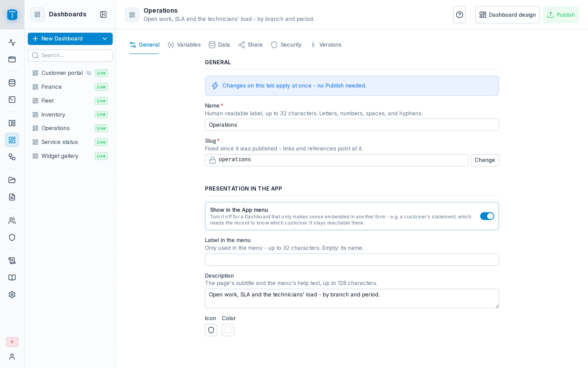Select Fleet dashboard in list
This screenshot has width=588, height=368.
(x=70, y=101)
